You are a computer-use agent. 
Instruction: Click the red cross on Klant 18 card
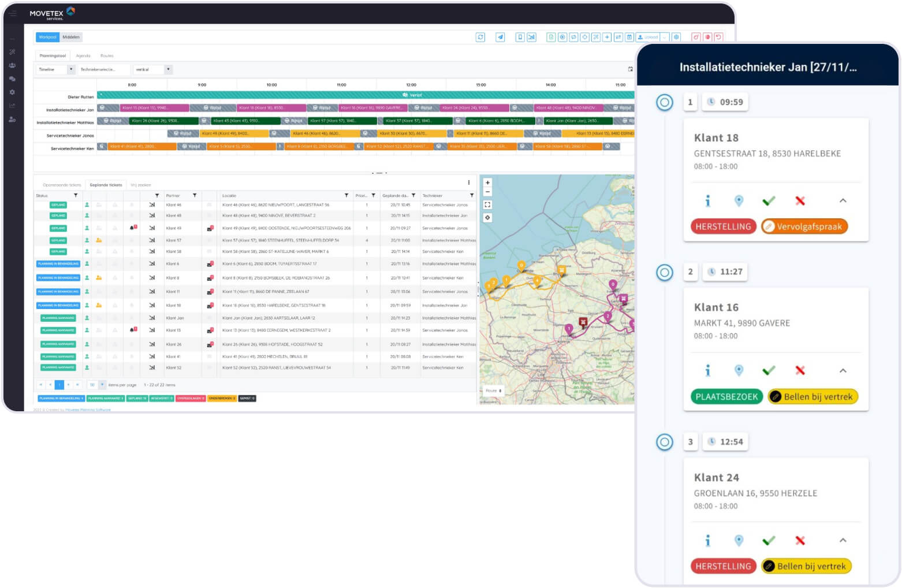[800, 201]
